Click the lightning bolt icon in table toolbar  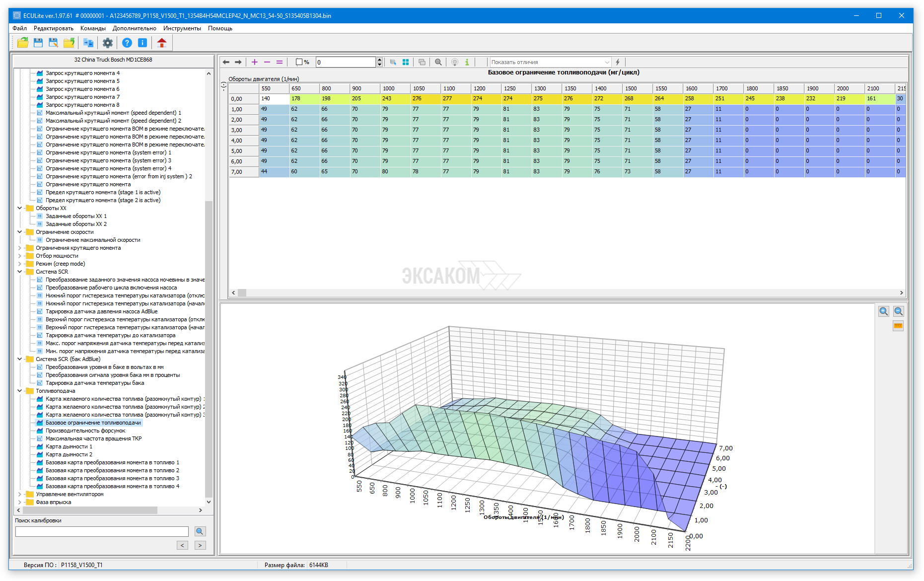pyautogui.click(x=618, y=62)
